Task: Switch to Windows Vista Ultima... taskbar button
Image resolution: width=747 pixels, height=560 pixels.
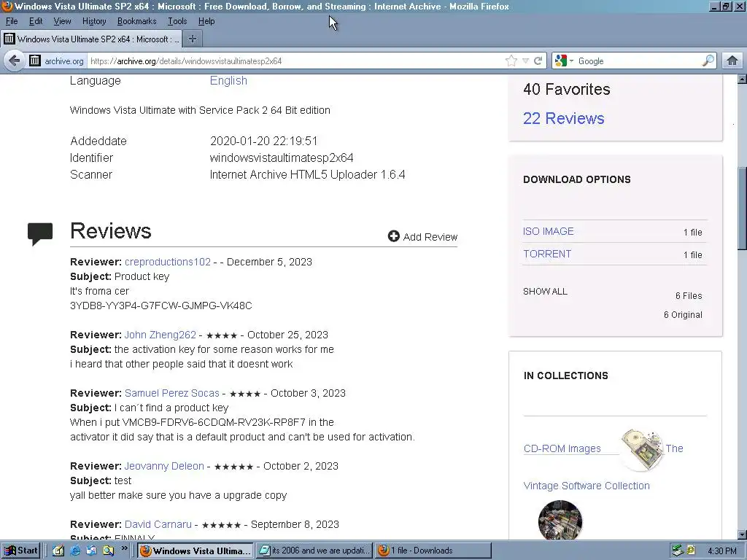Action: point(196,551)
